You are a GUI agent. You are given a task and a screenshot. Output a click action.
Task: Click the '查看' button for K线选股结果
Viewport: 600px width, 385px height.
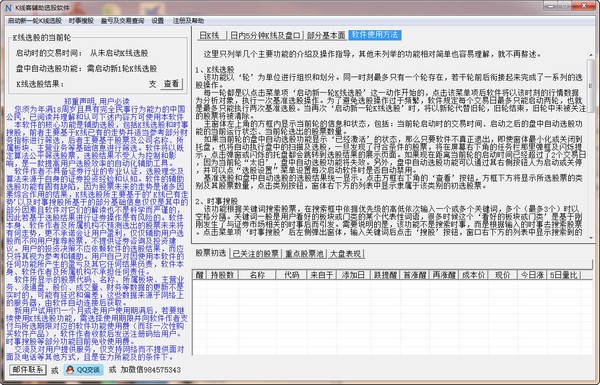(x=171, y=84)
